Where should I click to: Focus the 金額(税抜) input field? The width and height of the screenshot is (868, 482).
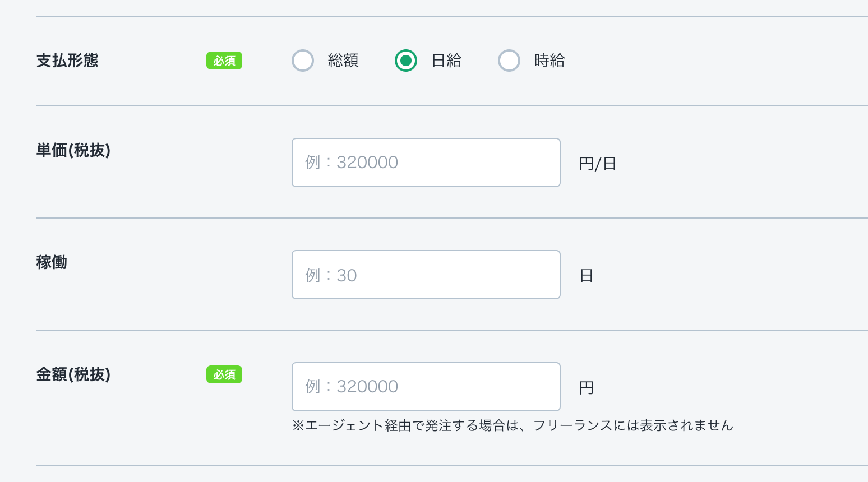[x=426, y=387]
